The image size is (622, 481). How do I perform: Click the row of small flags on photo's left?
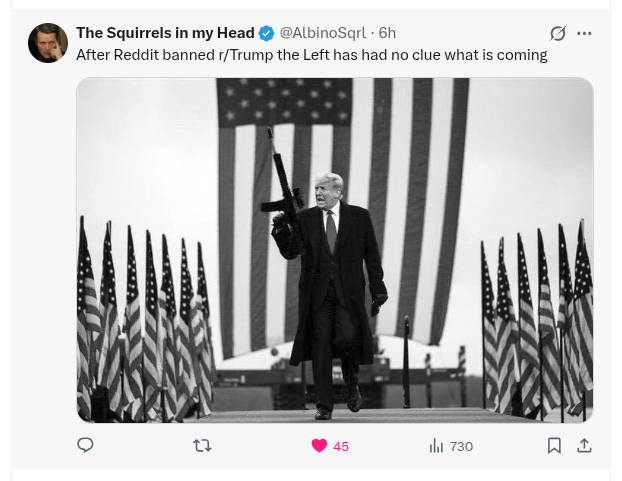point(145,321)
